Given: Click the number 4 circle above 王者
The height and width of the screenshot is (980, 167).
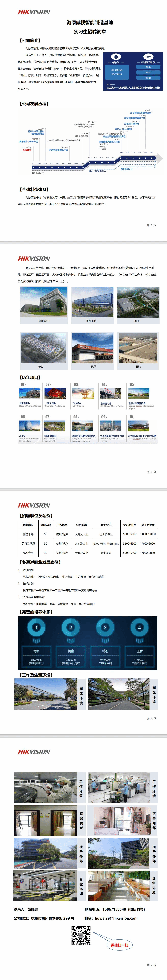Looking at the screenshot, I should click(x=139, y=627).
